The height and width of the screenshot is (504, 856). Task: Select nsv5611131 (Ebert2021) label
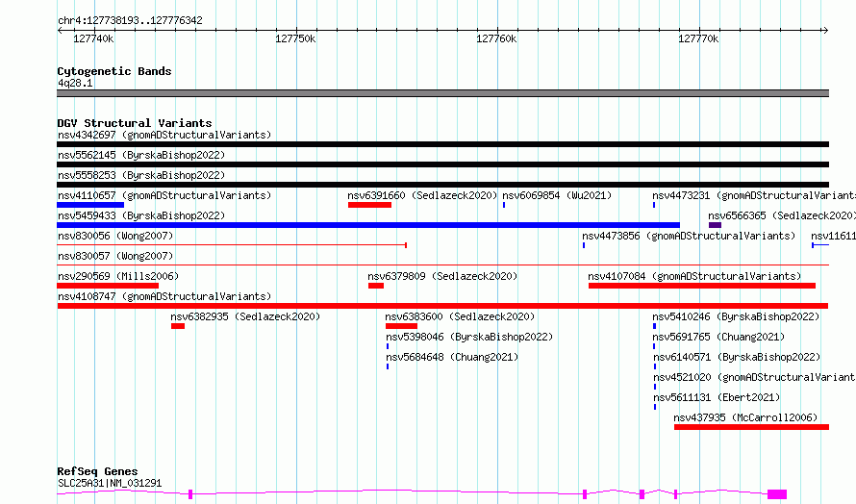point(717,397)
